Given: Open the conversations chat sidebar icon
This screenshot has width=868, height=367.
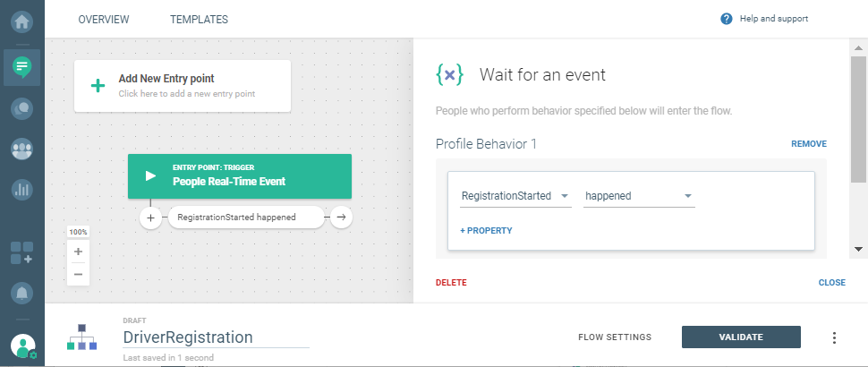Looking at the screenshot, I should click(x=21, y=108).
